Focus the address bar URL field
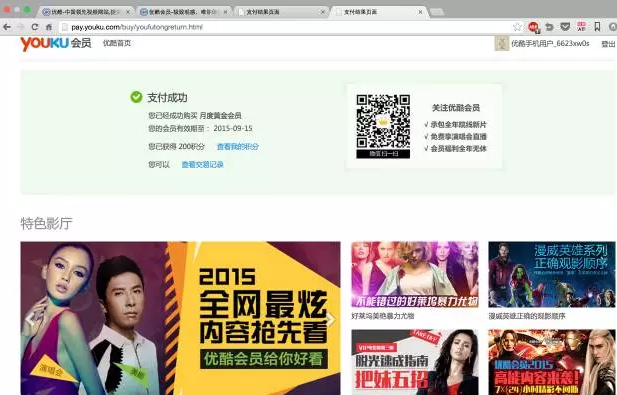Image resolution: width=617 pixels, height=395 pixels. pos(286,27)
